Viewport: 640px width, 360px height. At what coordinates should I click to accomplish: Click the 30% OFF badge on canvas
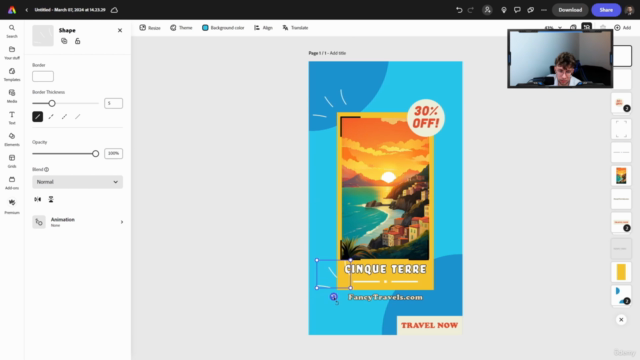coord(426,118)
